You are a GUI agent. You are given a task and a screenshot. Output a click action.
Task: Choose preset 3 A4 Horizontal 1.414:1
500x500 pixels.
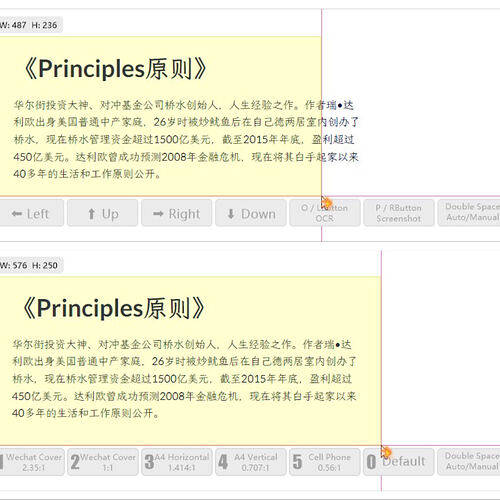[x=177, y=462]
